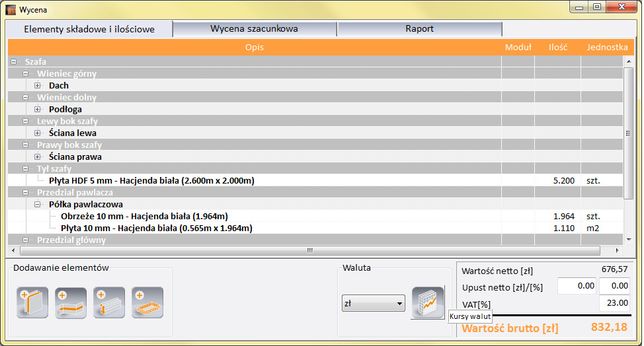Collapse the Przedział pawlacza node
This screenshot has height=346, width=644.
(x=26, y=192)
